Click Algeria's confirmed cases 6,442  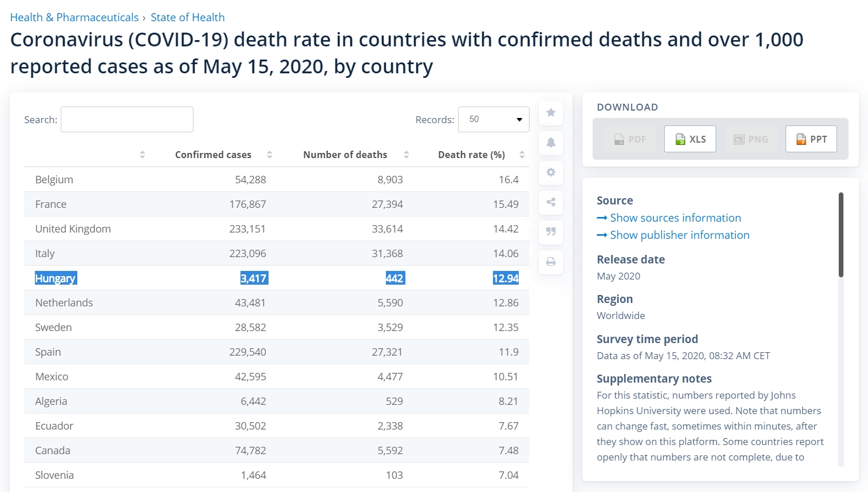pos(253,401)
